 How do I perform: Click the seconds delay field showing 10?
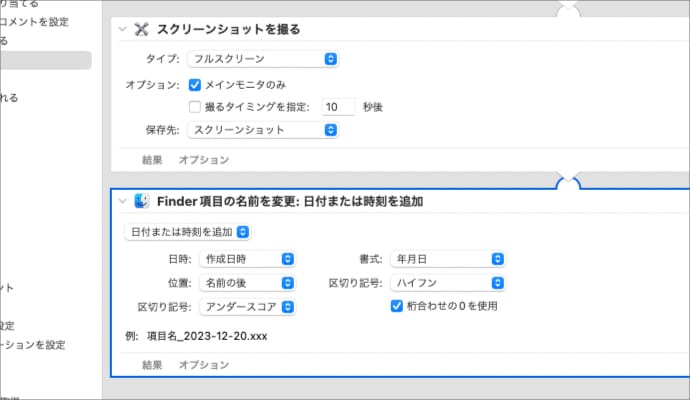pos(339,106)
